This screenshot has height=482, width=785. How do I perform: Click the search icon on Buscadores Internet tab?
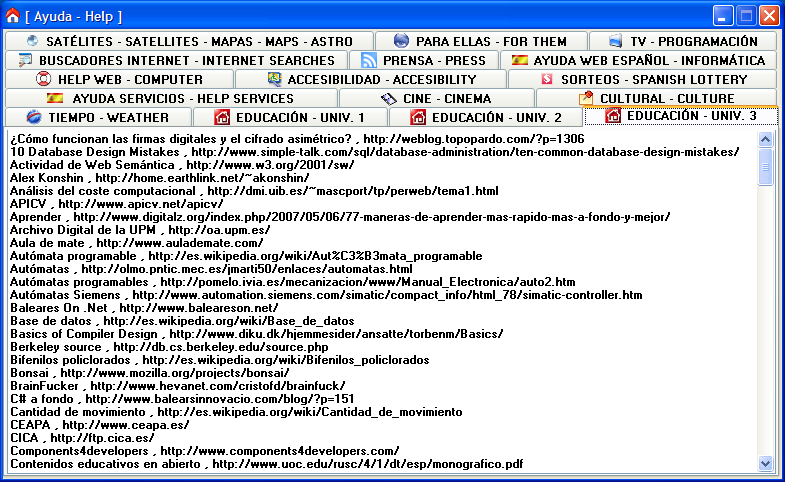pos(25,60)
